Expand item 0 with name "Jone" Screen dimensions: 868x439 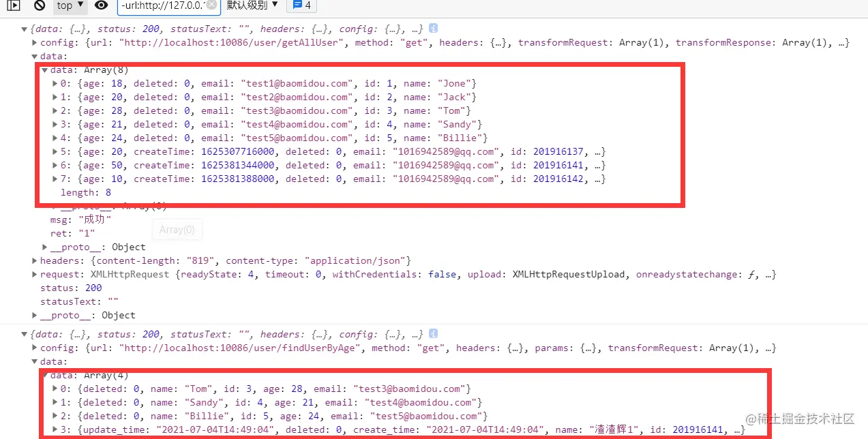coord(56,83)
